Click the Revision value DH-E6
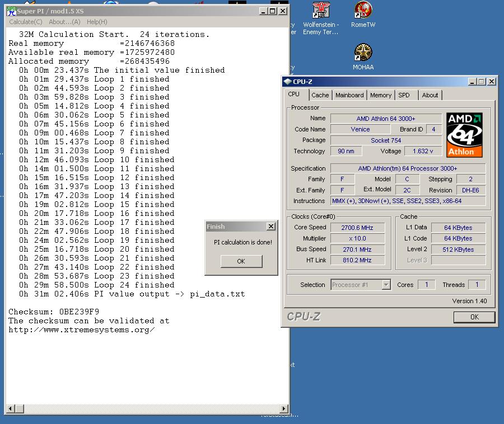504x424 pixels. pyautogui.click(x=470, y=190)
